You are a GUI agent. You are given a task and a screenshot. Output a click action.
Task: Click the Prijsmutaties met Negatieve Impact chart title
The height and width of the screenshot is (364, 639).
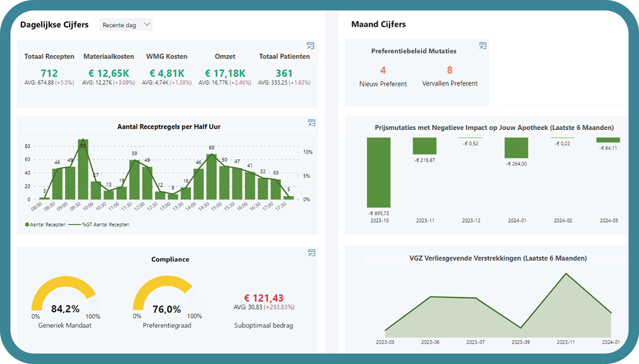pos(494,128)
